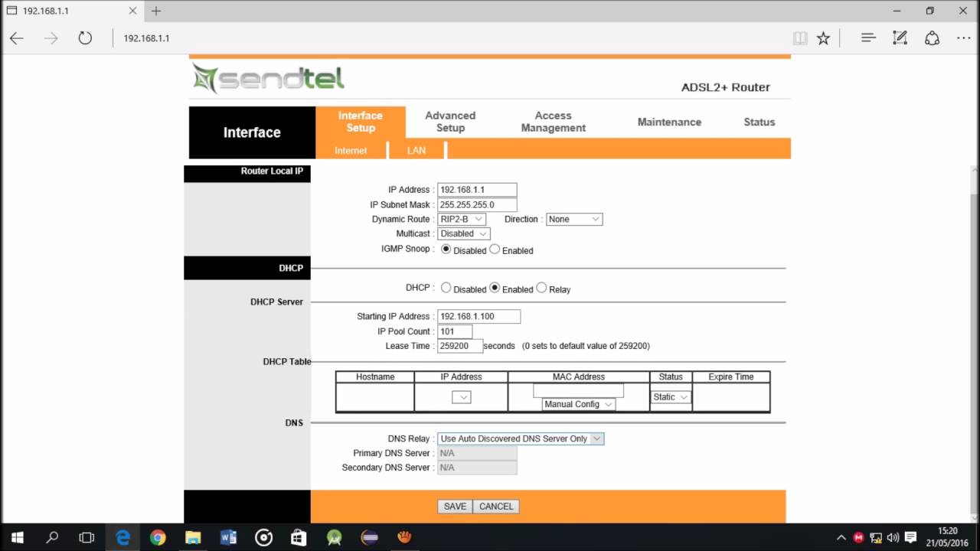Open the Multicast dropdown
Screen dimensions: 980x551
coord(463,233)
